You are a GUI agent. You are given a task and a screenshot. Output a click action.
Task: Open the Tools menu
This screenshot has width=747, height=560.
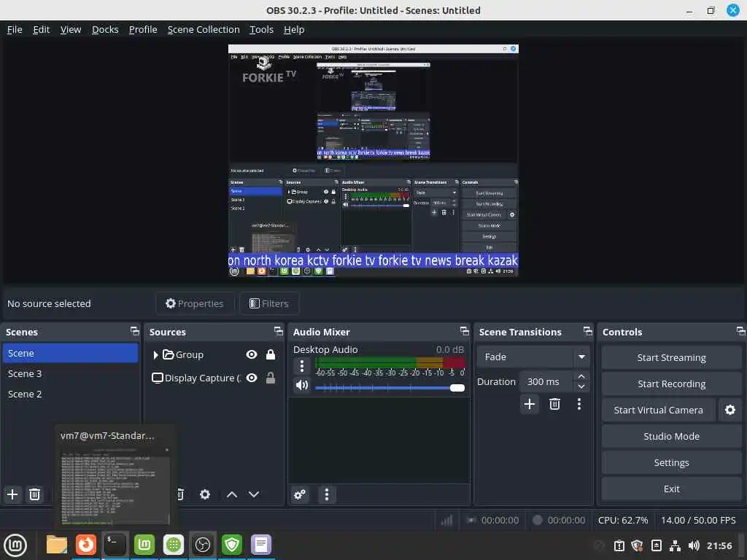pos(262,29)
